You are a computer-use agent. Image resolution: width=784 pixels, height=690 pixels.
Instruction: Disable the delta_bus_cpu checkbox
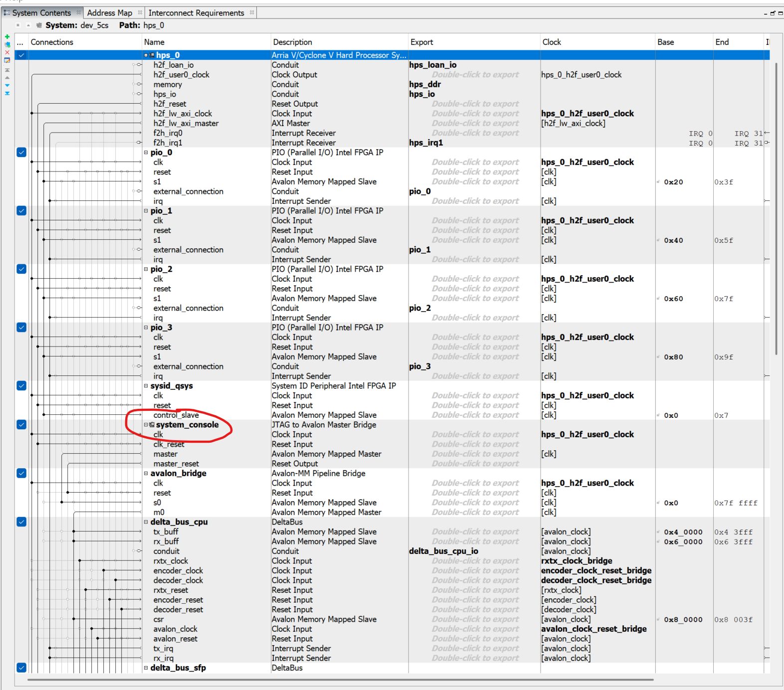21,522
